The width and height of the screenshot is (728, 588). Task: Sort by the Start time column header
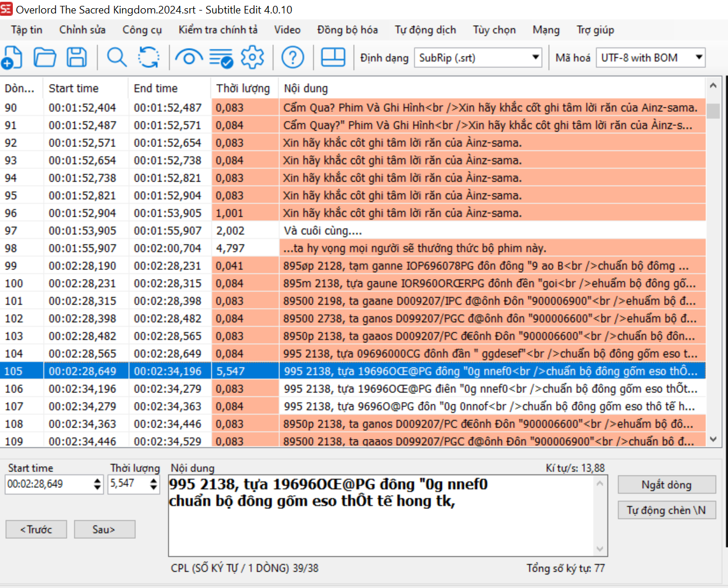click(x=86, y=88)
